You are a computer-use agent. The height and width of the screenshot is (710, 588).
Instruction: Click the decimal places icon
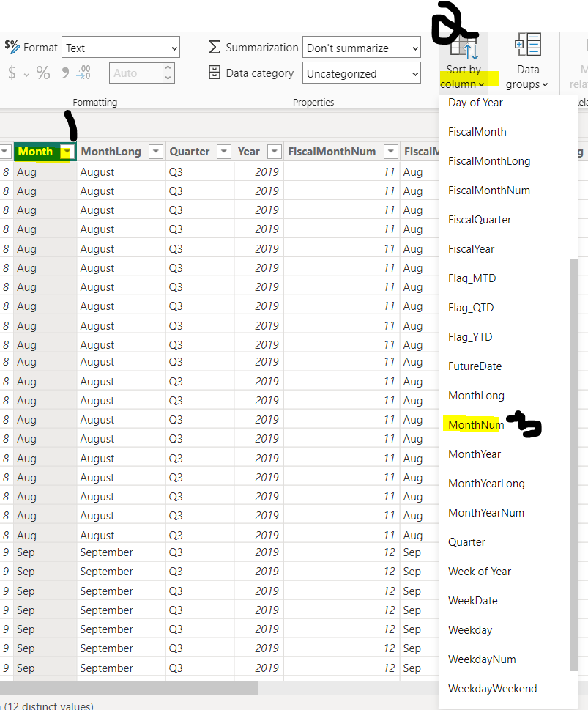tap(83, 73)
